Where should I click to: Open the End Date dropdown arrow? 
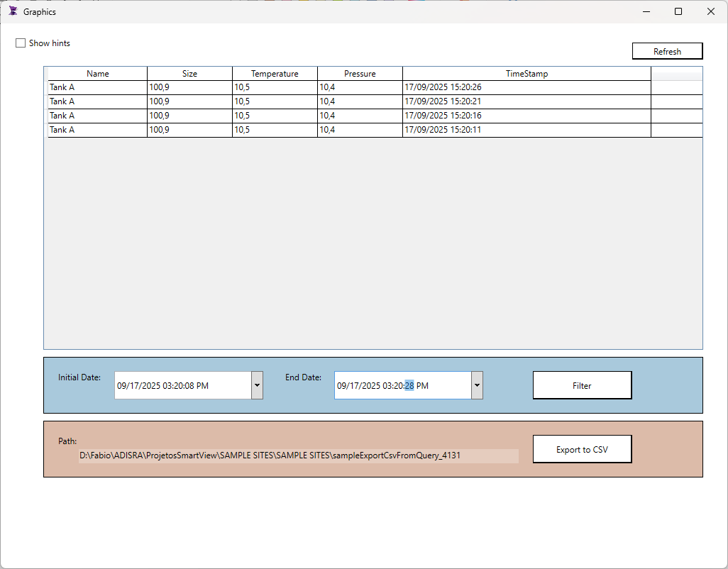[x=477, y=385]
